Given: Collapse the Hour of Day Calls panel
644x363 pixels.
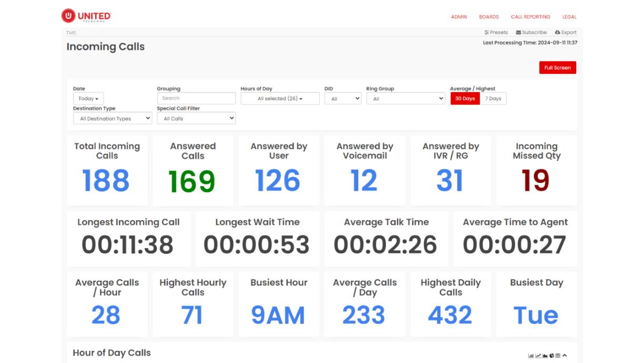Looking at the screenshot, I should point(565,356).
